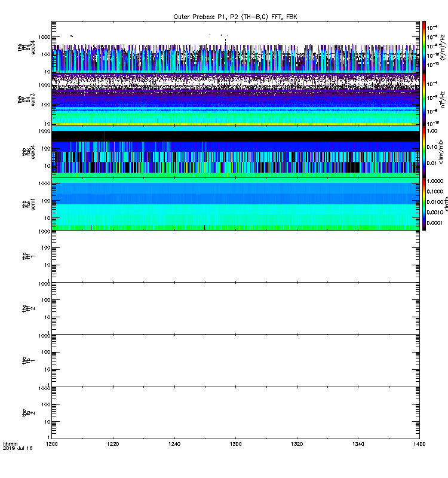Click the '1000' y-tick of thb fff edc34 panel

coord(44,37)
